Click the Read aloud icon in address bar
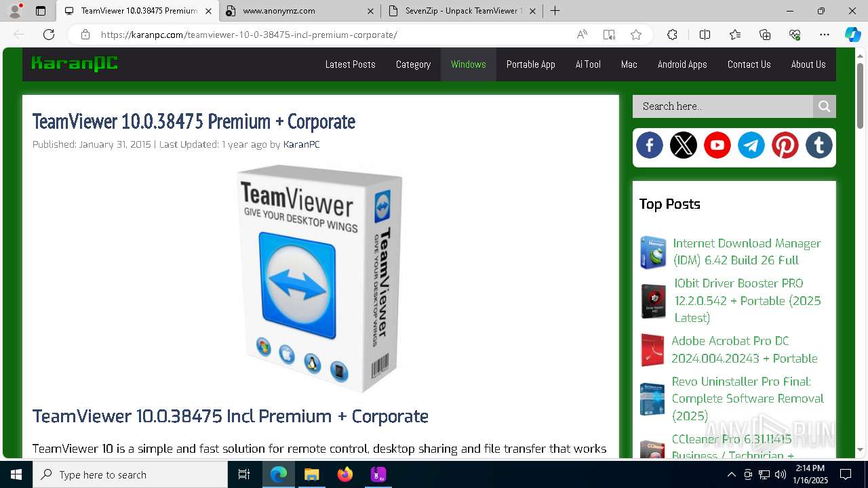 (x=582, y=35)
